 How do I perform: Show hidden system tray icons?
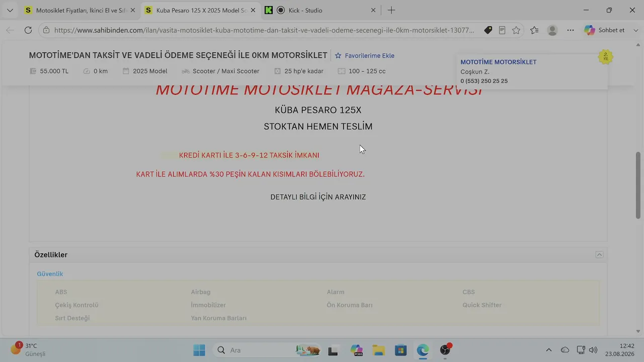(x=549, y=350)
